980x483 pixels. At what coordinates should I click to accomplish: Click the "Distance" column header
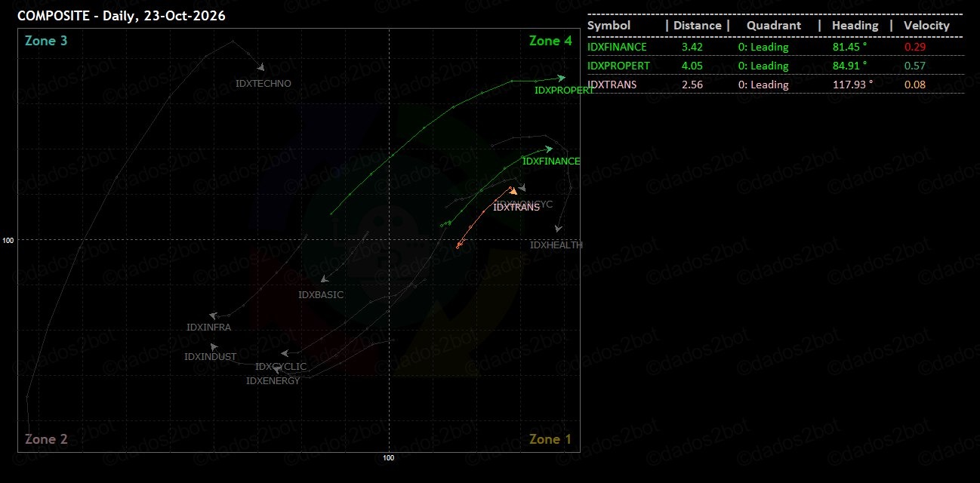(x=697, y=26)
